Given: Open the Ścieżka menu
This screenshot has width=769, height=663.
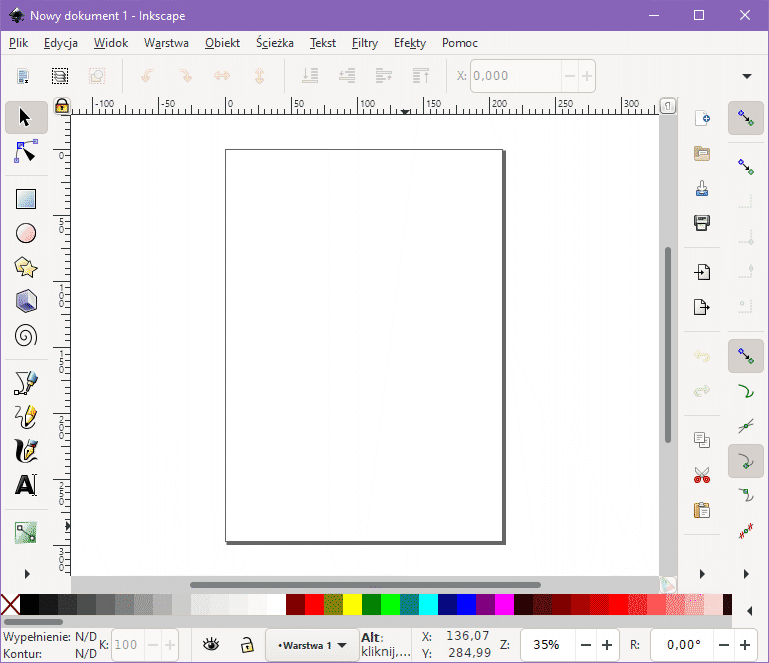Looking at the screenshot, I should pyautogui.click(x=274, y=43).
